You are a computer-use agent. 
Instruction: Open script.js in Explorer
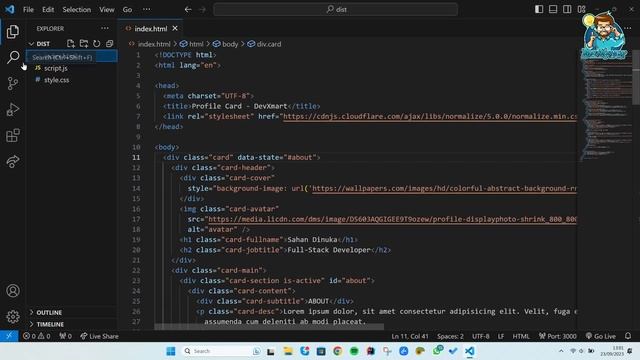coord(56,68)
